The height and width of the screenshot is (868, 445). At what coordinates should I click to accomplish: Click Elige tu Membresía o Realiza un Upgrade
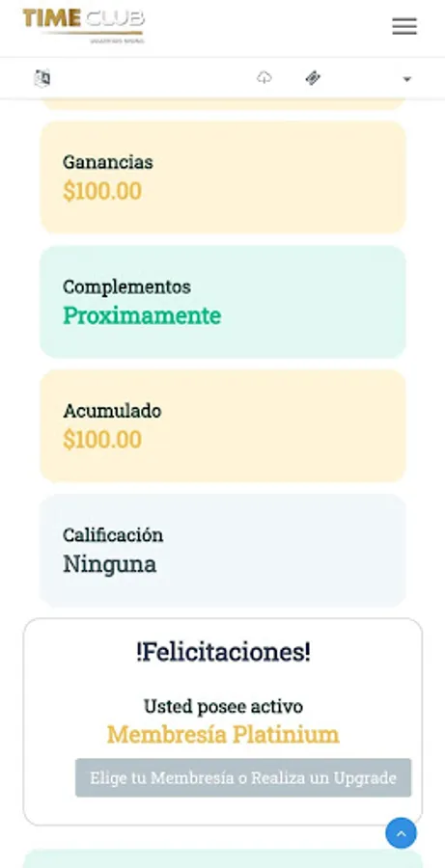coord(243,777)
